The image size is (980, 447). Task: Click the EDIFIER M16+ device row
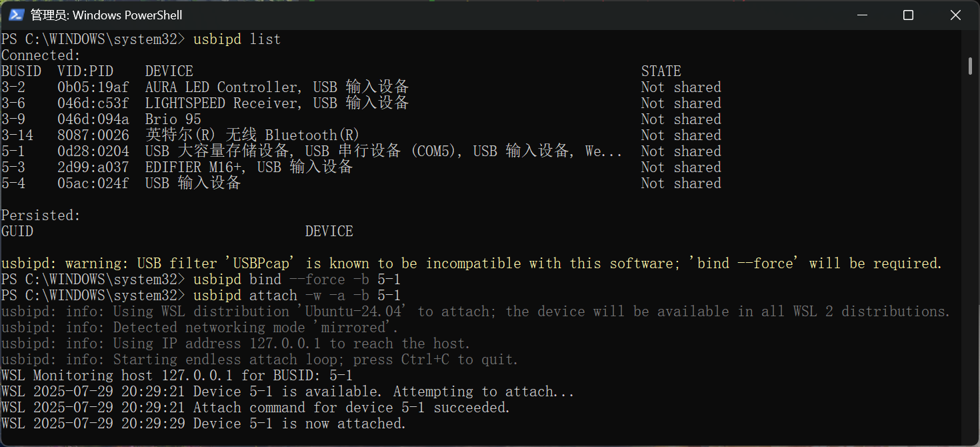tap(361, 167)
